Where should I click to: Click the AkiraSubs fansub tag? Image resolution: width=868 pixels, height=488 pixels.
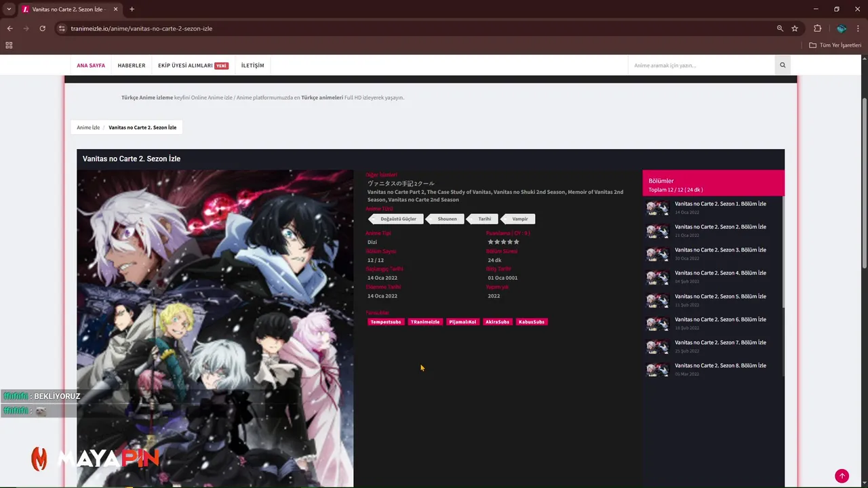click(497, 322)
